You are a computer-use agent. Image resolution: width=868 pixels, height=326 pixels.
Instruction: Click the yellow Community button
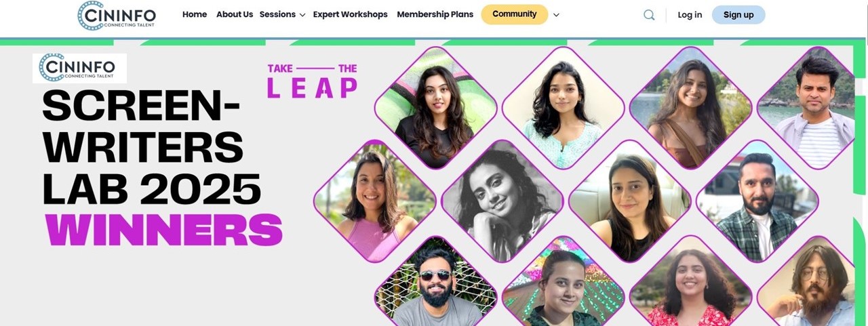coord(514,14)
